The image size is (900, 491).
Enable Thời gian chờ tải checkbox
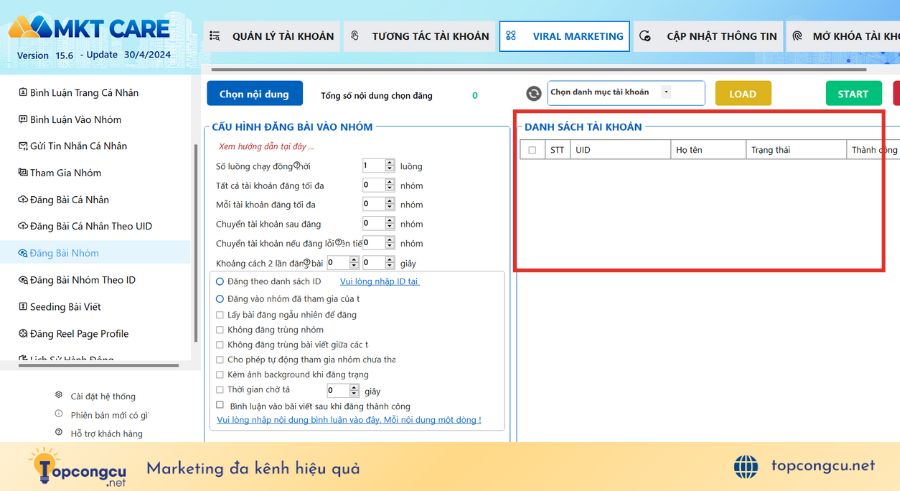220,389
